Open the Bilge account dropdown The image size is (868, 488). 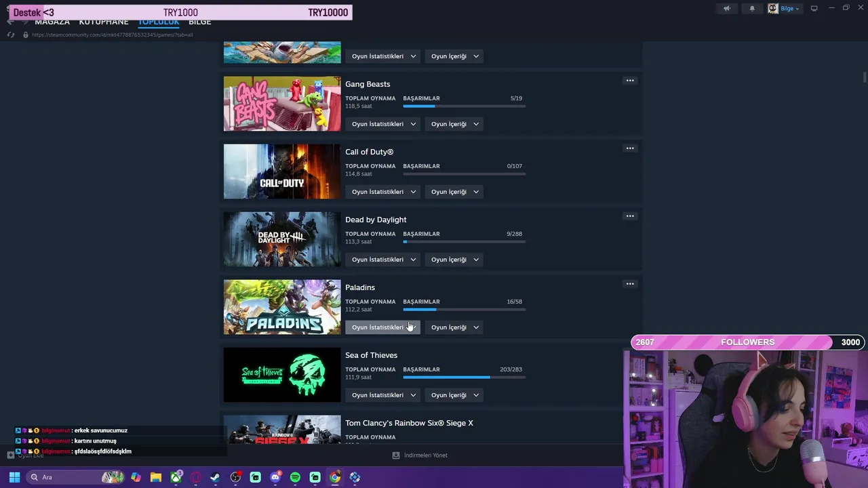784,9
